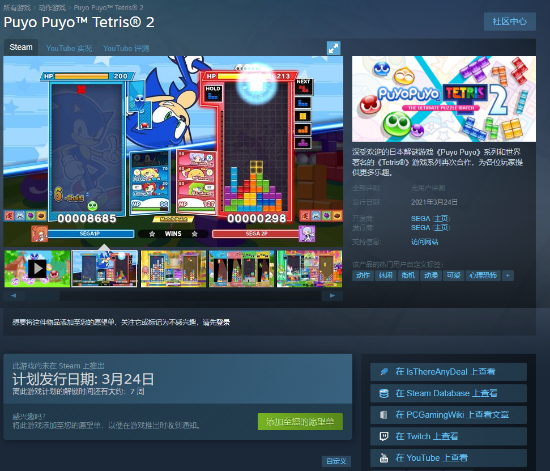550x471 pixels.
Task: View on Twitch
Action: (449, 436)
